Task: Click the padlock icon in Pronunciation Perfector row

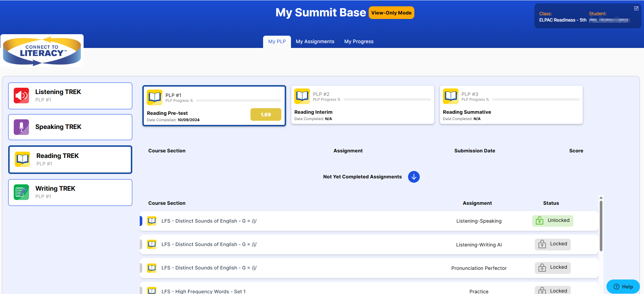Action: coord(542,268)
